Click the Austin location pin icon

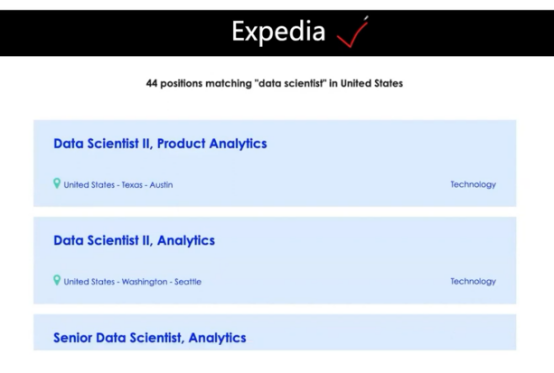[x=57, y=183]
